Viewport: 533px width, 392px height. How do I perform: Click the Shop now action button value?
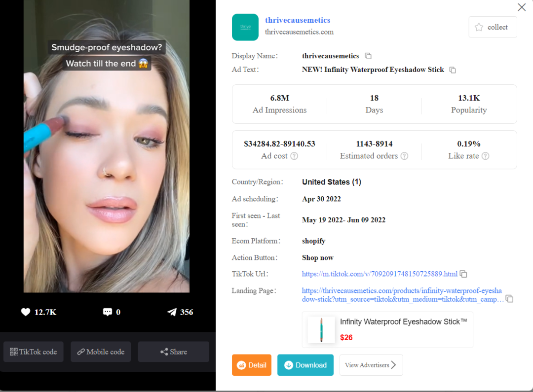click(317, 257)
